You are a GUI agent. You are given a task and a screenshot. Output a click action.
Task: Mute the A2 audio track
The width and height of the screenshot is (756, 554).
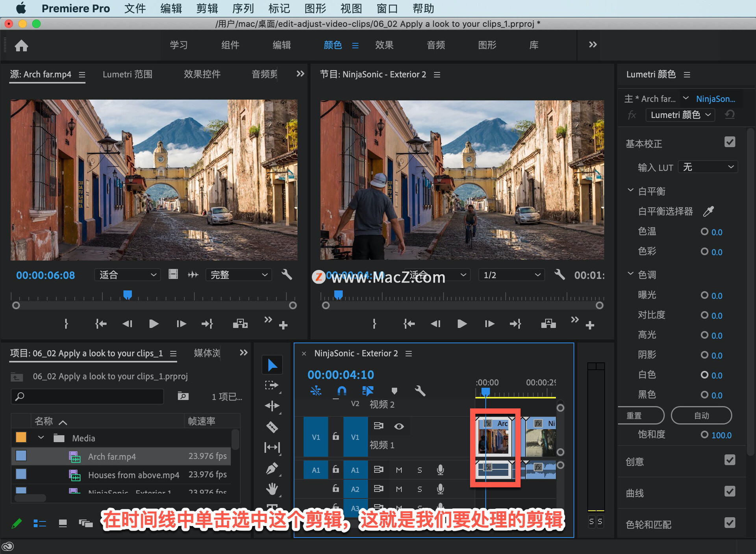click(399, 489)
